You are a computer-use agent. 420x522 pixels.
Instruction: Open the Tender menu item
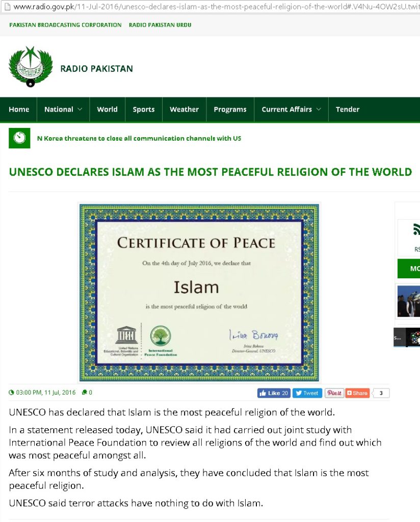[x=348, y=109]
